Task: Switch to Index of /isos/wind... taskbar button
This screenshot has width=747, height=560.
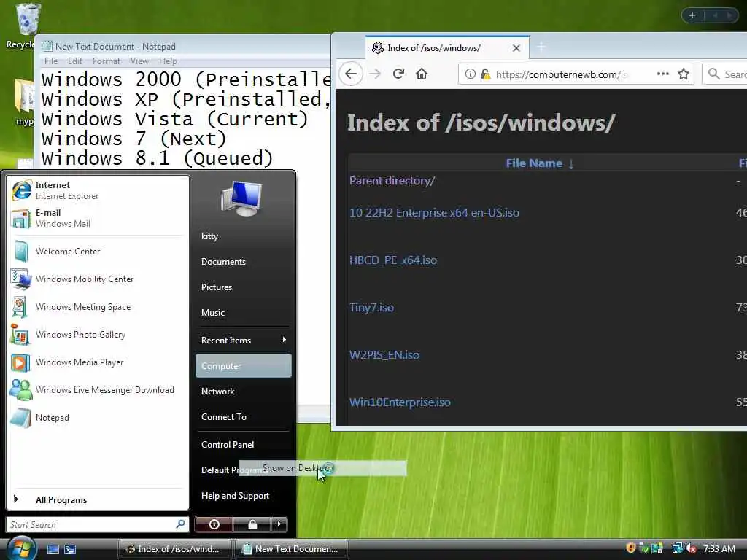Action: [175, 549]
